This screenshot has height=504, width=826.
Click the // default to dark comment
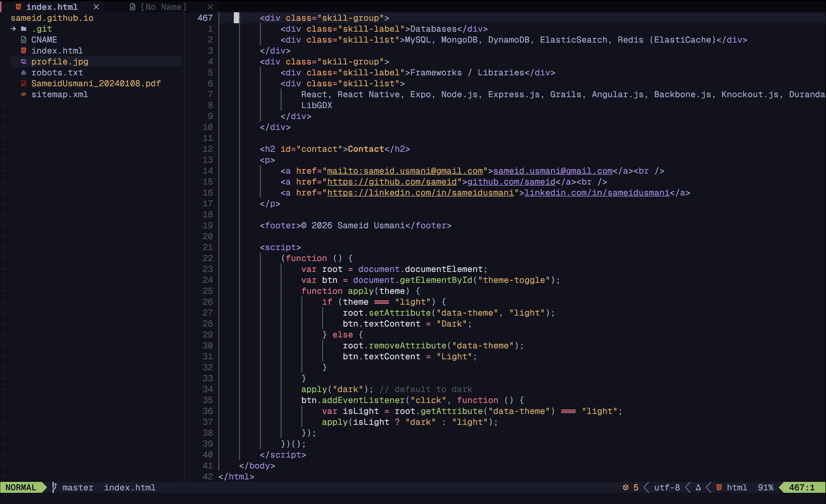[425, 389]
